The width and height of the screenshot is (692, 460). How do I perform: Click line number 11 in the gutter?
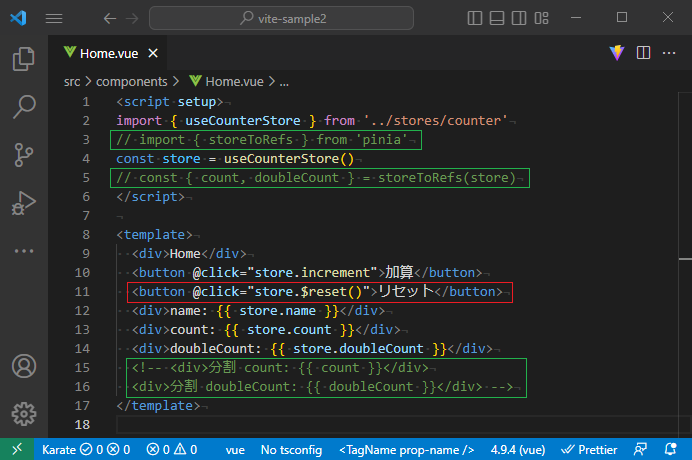pos(82,292)
